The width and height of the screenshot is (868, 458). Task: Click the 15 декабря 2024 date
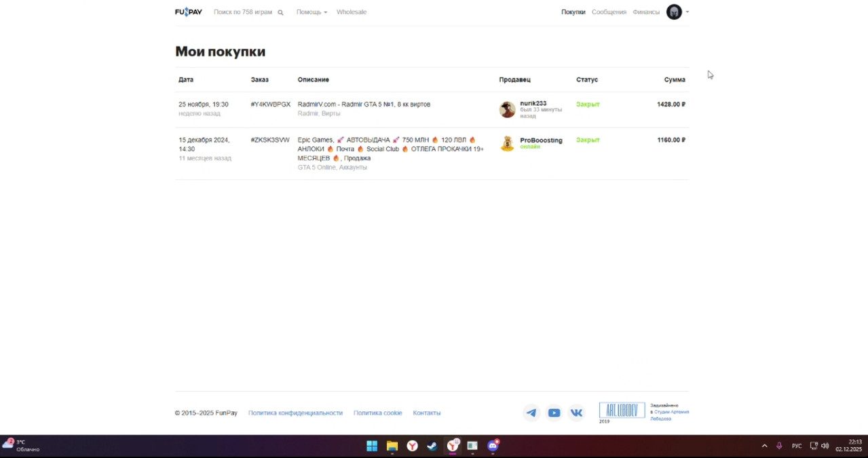tap(204, 144)
